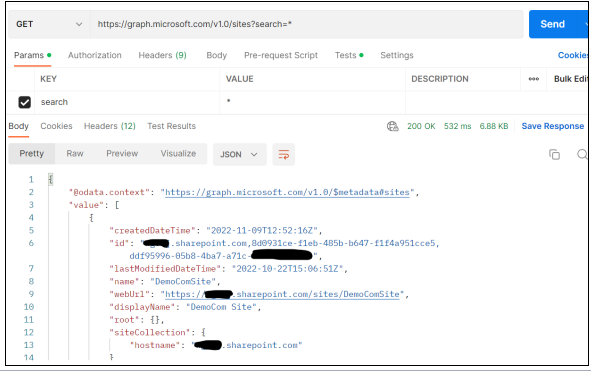The height and width of the screenshot is (372, 591).
Task: Click line number 8 in the gutter
Action: [31, 282]
